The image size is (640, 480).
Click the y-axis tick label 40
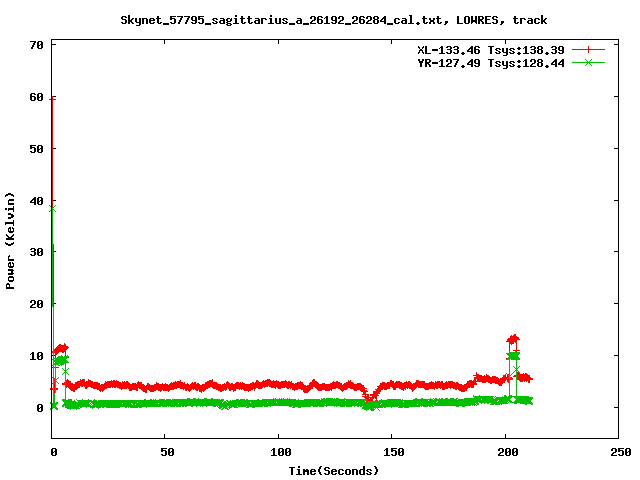[36, 201]
